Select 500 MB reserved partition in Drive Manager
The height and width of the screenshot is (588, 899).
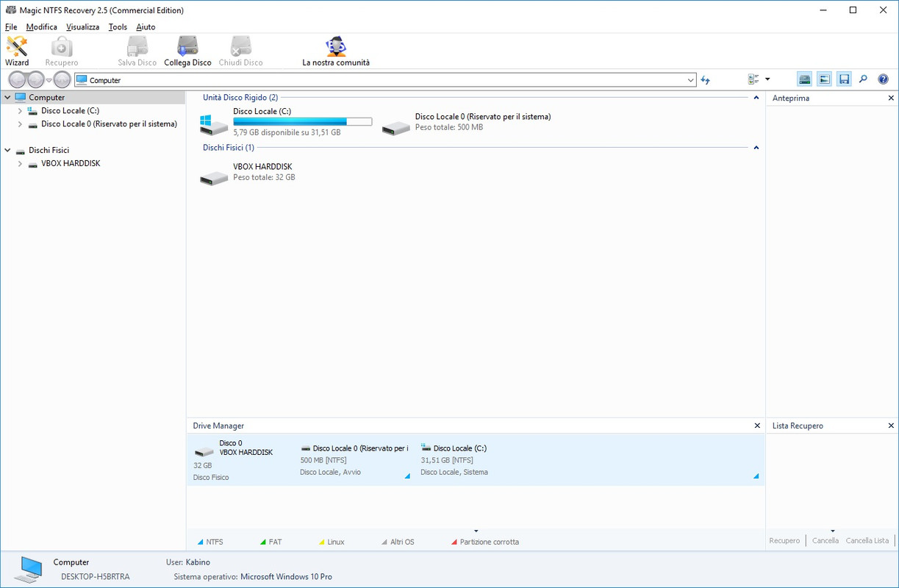coord(355,459)
